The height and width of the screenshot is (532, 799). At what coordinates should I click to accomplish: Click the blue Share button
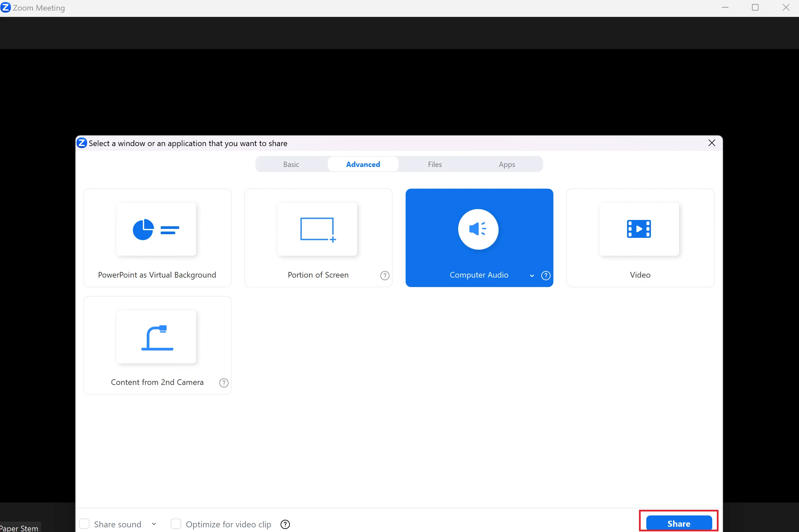click(x=679, y=523)
